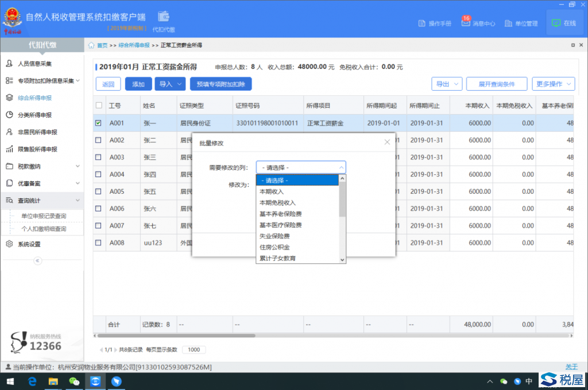
Task: Choose 基本医疗保险费 option
Action: 297,225
